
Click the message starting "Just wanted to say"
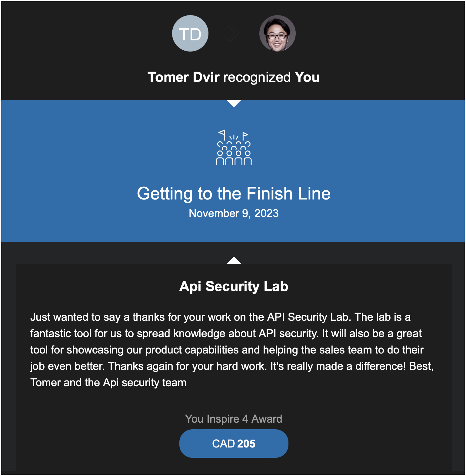(x=220, y=317)
